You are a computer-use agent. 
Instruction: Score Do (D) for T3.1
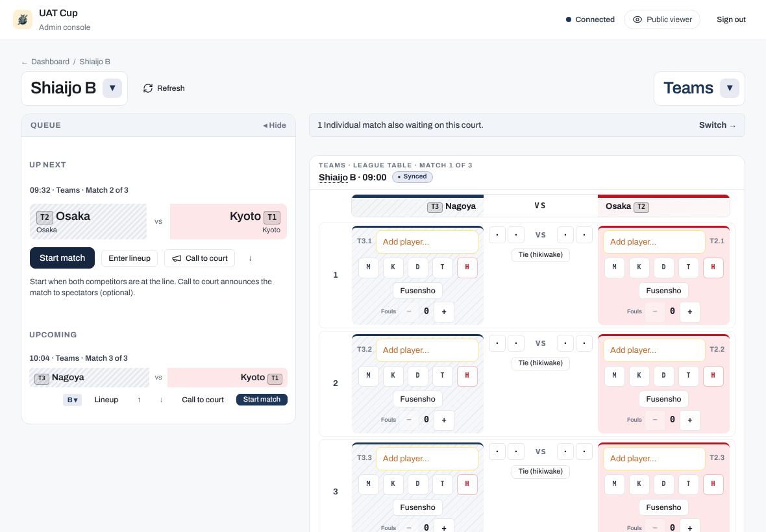[417, 267]
